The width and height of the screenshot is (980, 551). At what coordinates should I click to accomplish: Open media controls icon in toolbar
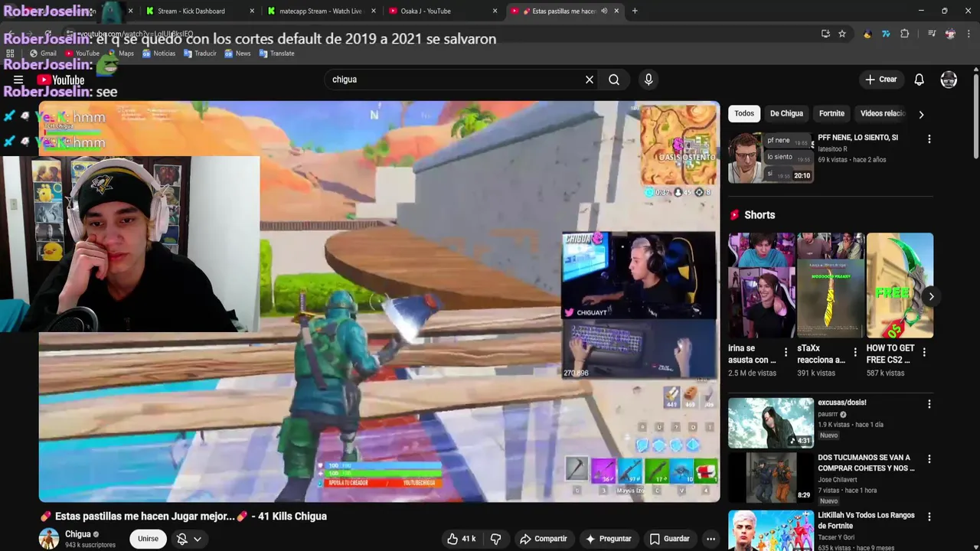[x=932, y=34]
